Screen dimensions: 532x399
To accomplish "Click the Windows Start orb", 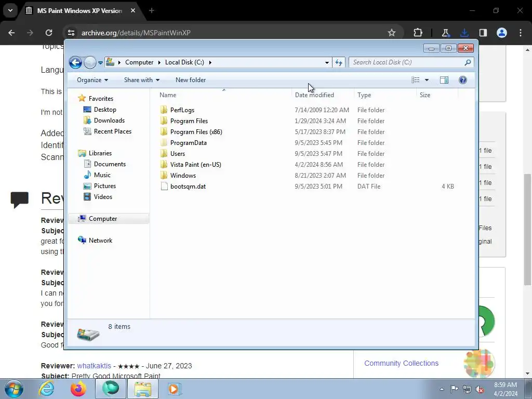I will click(x=14, y=389).
